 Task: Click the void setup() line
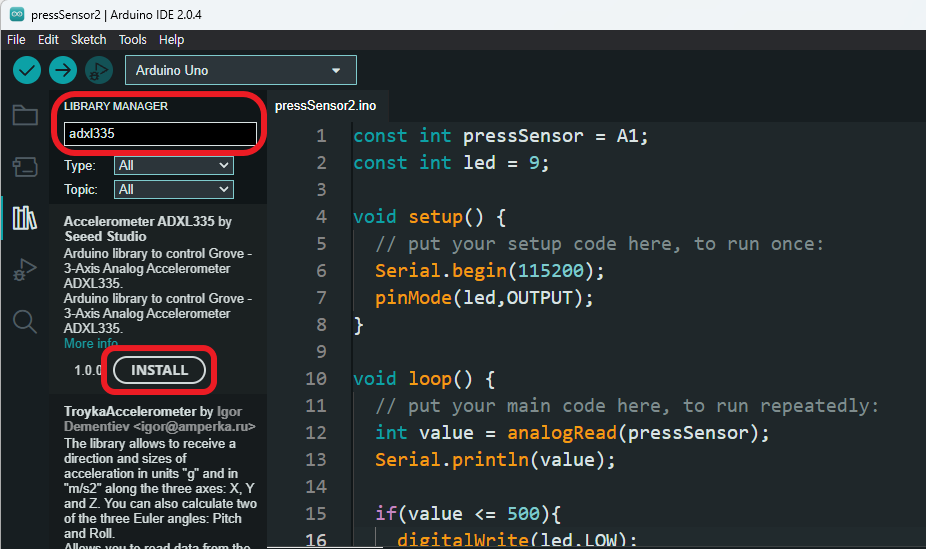429,217
